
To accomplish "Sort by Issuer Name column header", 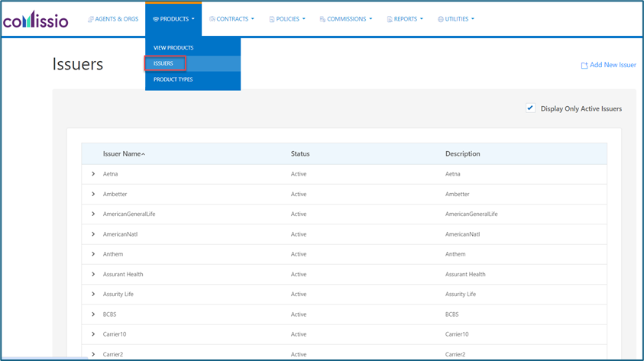I will click(x=122, y=153).
